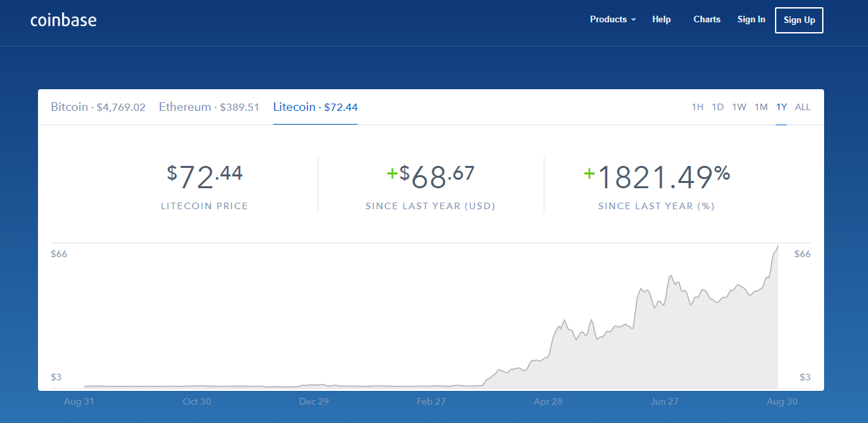Set chart range to 1W

click(x=739, y=107)
